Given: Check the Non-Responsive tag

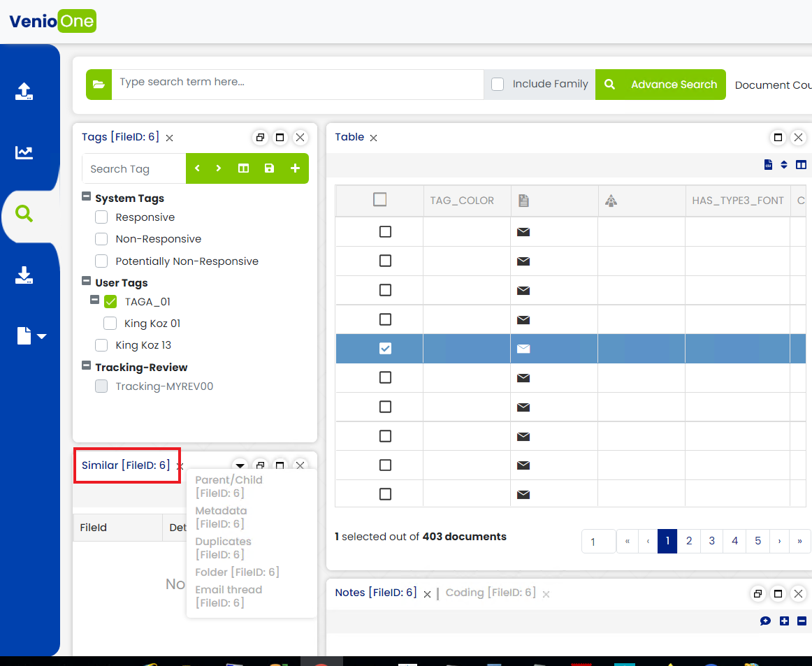Looking at the screenshot, I should pos(101,239).
